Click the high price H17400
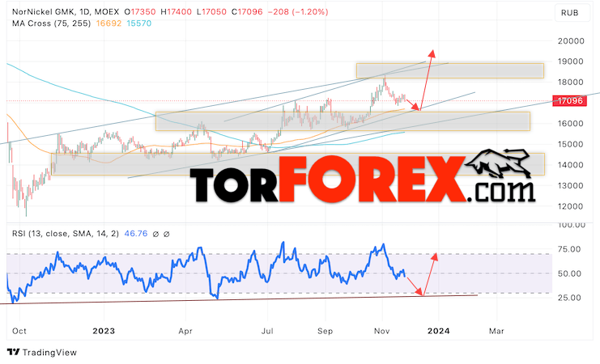The width and height of the screenshot is (600, 364). click(x=176, y=12)
